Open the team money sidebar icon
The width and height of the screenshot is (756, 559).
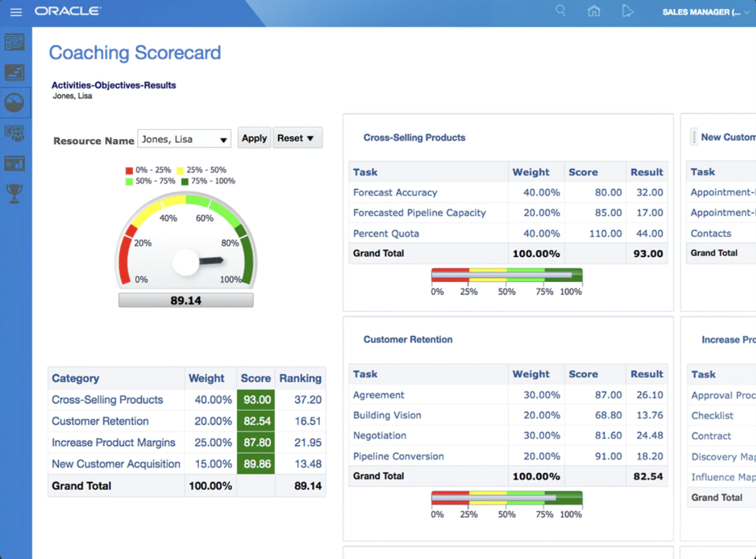point(15,133)
